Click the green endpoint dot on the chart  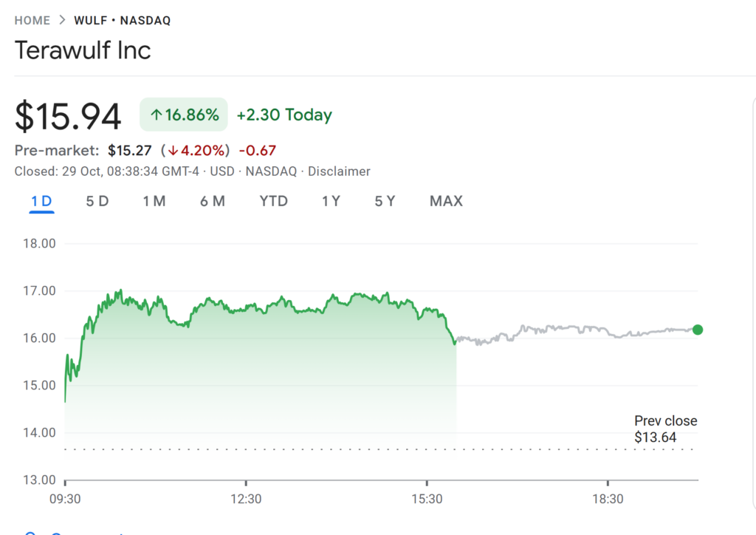(698, 330)
